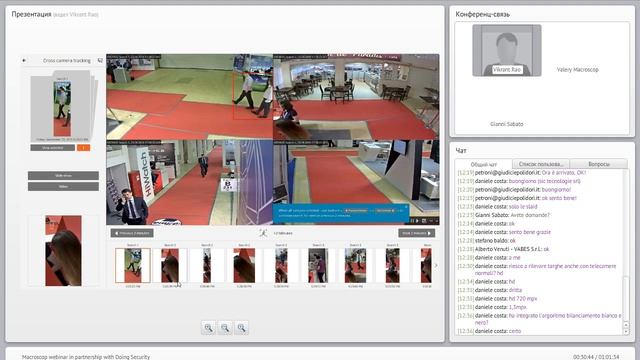
Task: Click participant name Valery Macroscop
Action: point(578,70)
